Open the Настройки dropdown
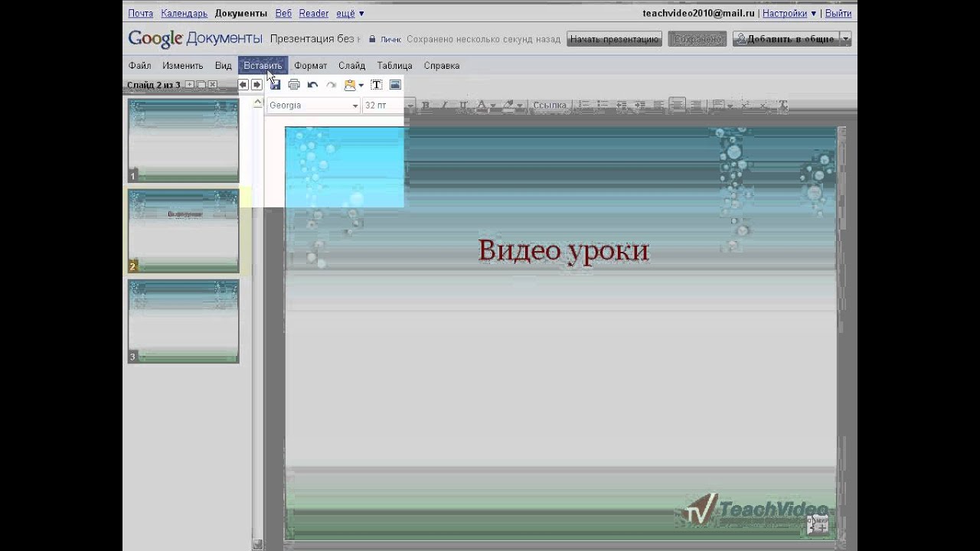 (789, 13)
